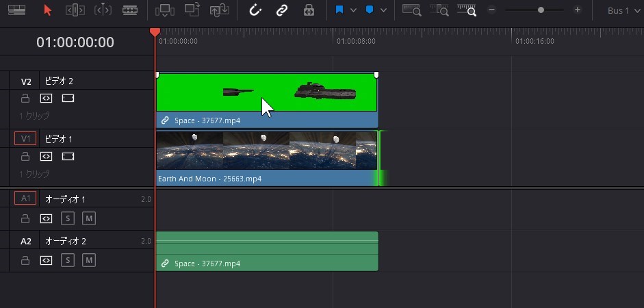Click the timeline zoom slider handle
644x308 pixels.
[541, 10]
